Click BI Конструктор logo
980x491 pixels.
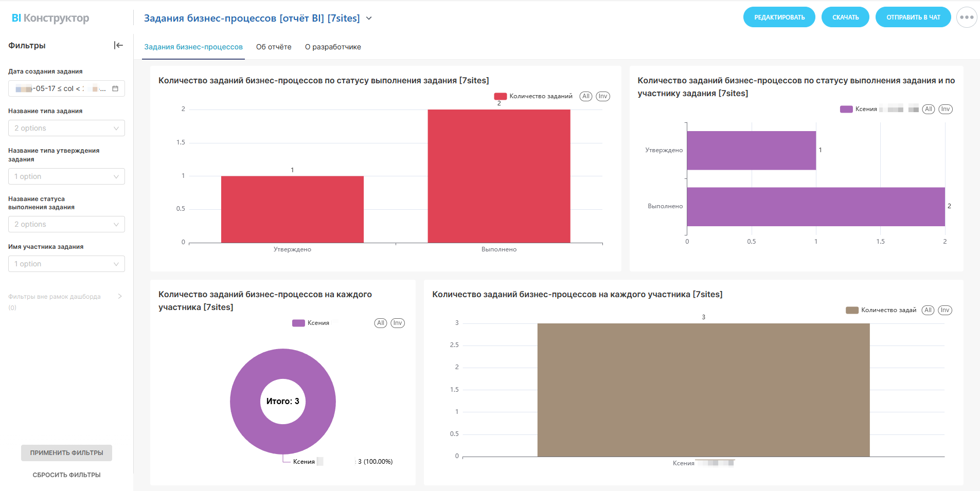click(x=50, y=18)
